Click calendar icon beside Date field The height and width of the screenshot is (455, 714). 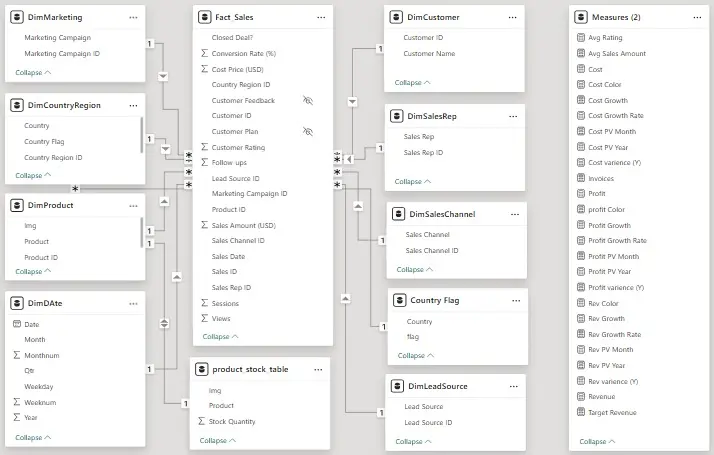coord(17,324)
